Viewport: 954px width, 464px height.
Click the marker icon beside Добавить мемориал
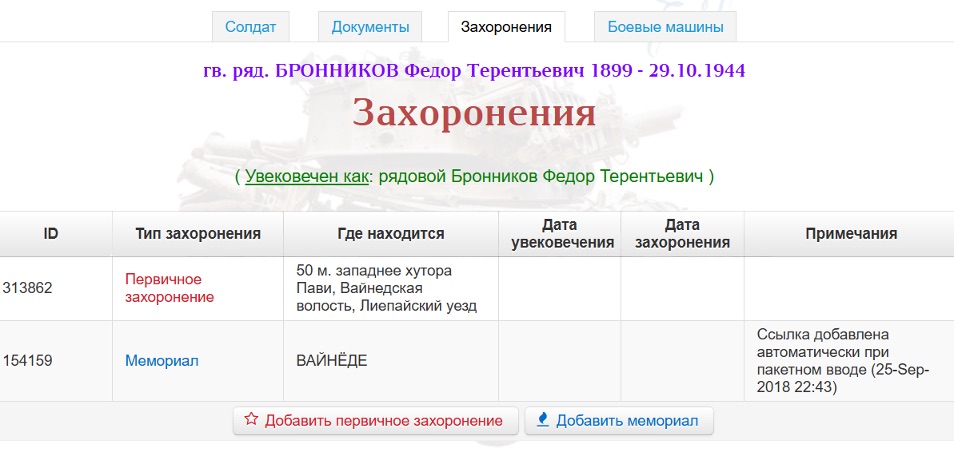(543, 420)
